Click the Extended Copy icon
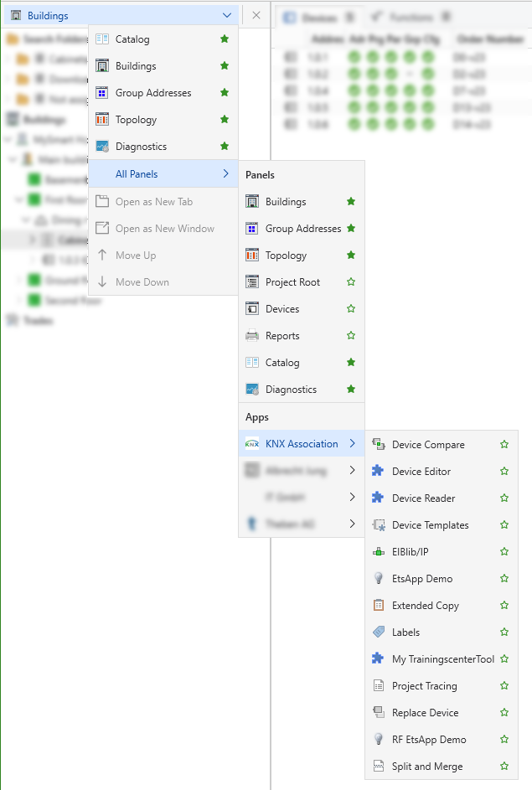The width and height of the screenshot is (532, 790). (x=379, y=605)
